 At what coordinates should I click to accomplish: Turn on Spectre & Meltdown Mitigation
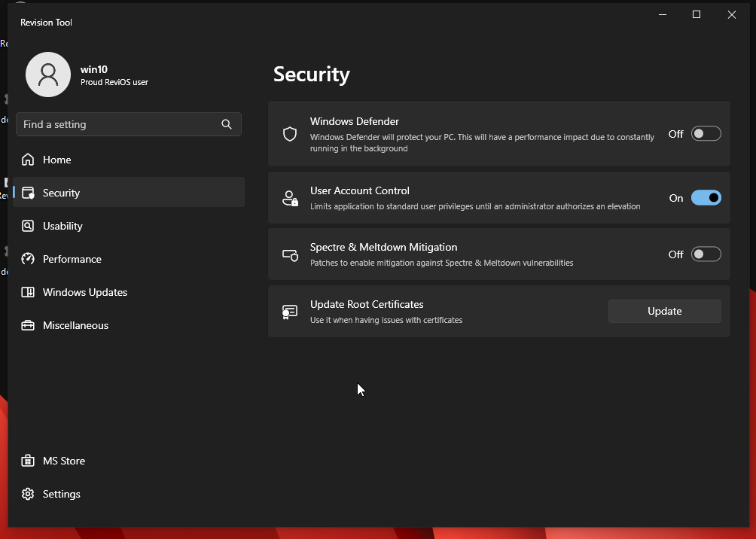click(706, 254)
